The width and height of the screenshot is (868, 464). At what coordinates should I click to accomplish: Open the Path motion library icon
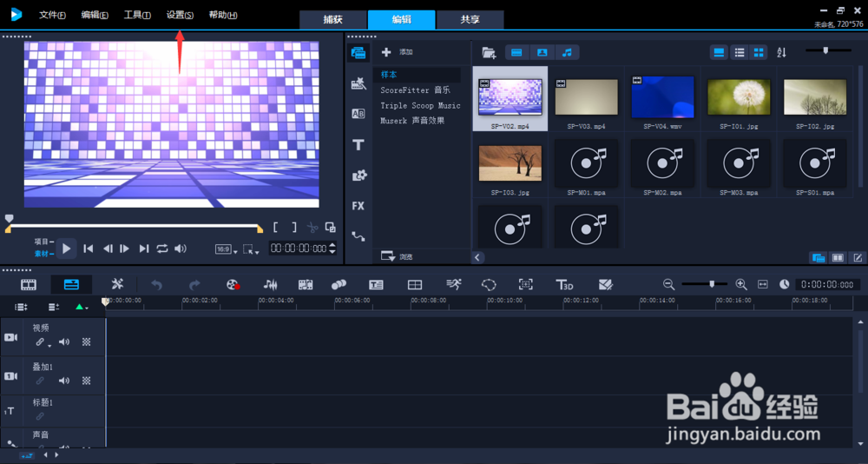point(358,236)
